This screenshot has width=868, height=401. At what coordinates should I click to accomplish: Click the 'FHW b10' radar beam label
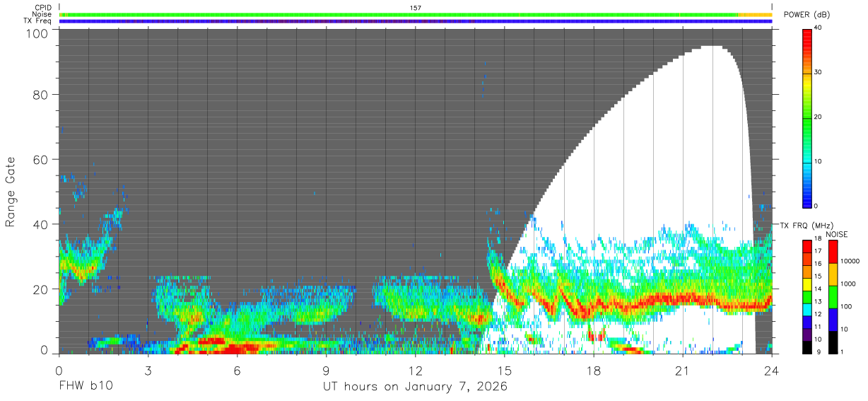click(85, 387)
